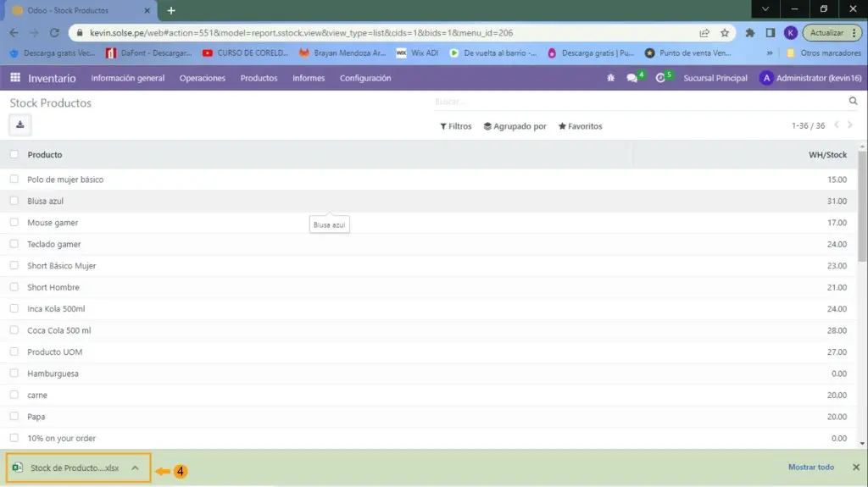This screenshot has width=868, height=487.
Task: Tick the checkbox for Mouse gamer
Action: click(x=14, y=223)
